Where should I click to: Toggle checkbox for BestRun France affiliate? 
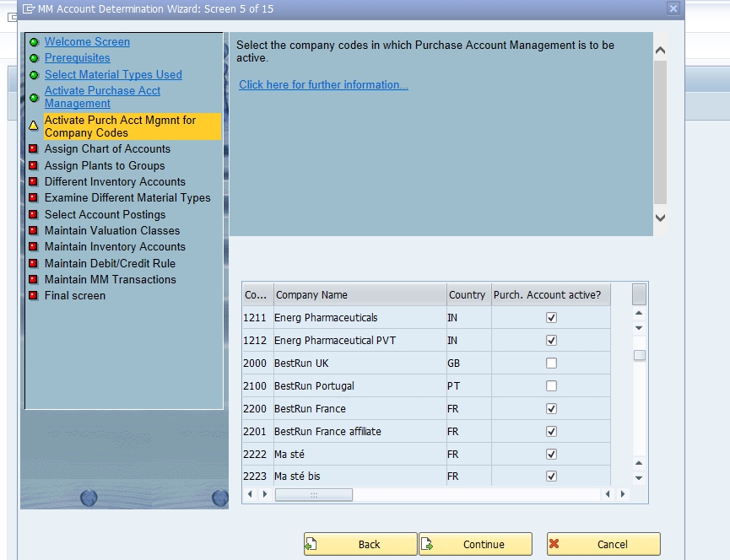click(551, 432)
